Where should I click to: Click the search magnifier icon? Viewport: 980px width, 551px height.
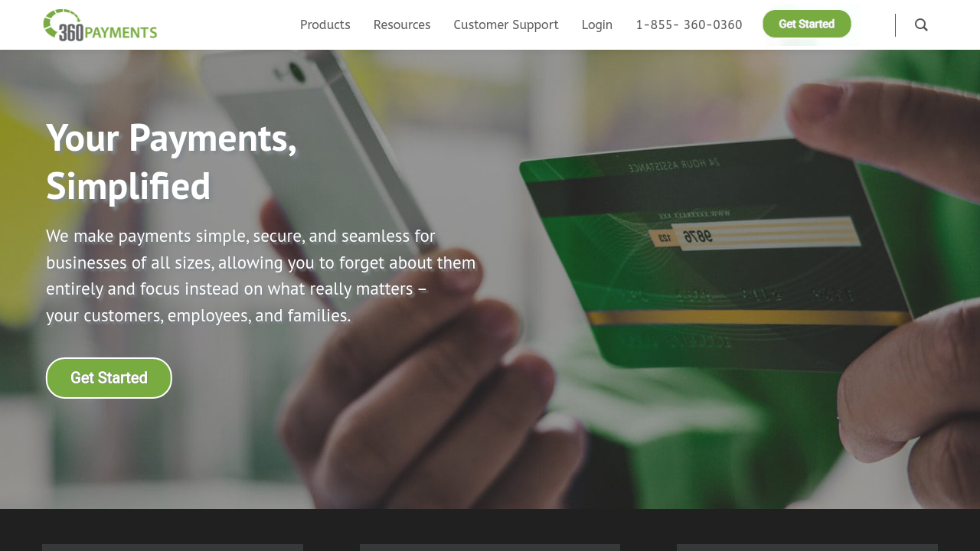coord(921,24)
